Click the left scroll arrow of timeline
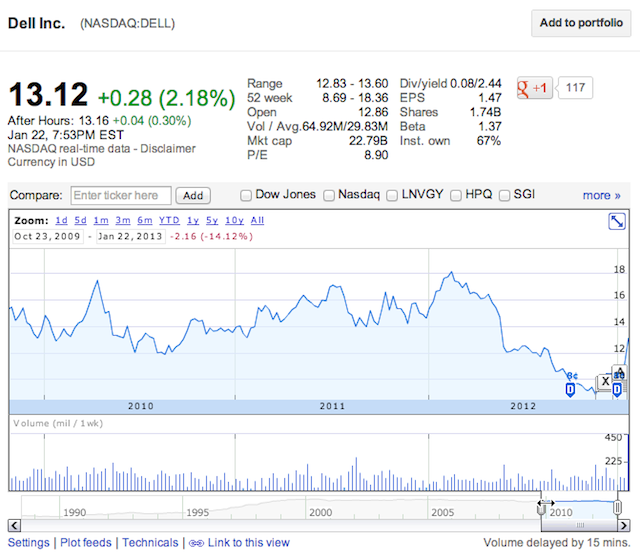Viewport: 640px width, 559px height. 14,526
